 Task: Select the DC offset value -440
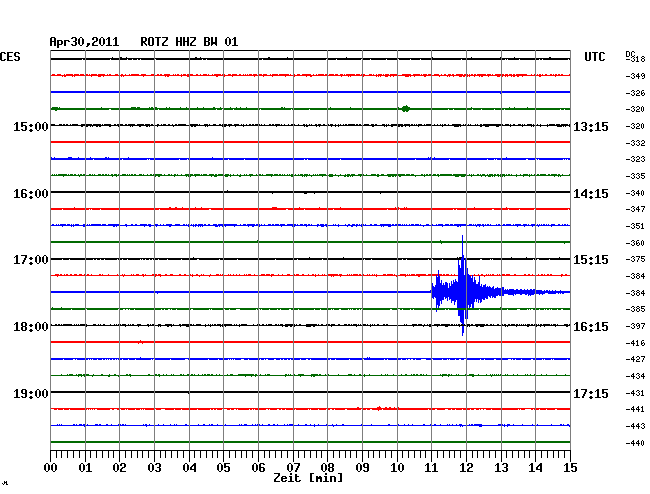tap(635, 443)
